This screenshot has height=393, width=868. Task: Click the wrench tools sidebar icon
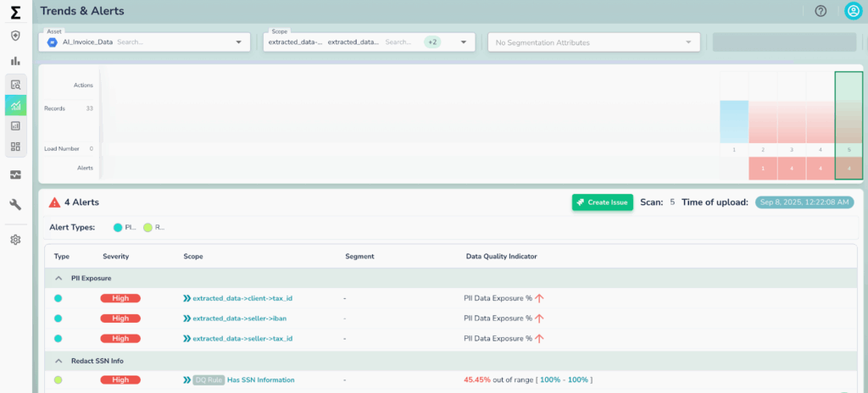click(x=15, y=204)
